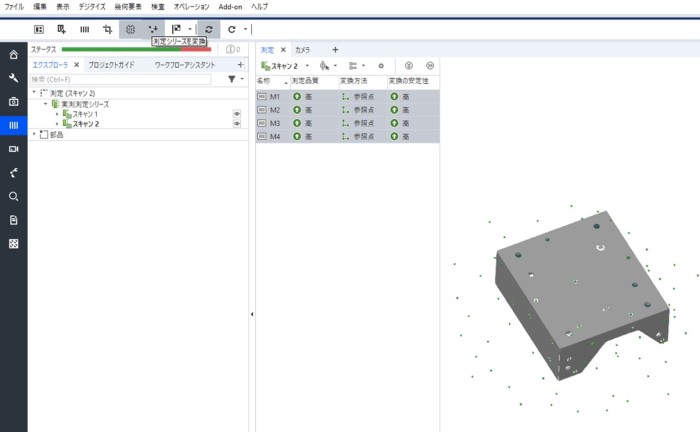The width and height of the screenshot is (700, 432).
Task: Toggle visibility eye for スキャン 2
Action: pos(237,124)
